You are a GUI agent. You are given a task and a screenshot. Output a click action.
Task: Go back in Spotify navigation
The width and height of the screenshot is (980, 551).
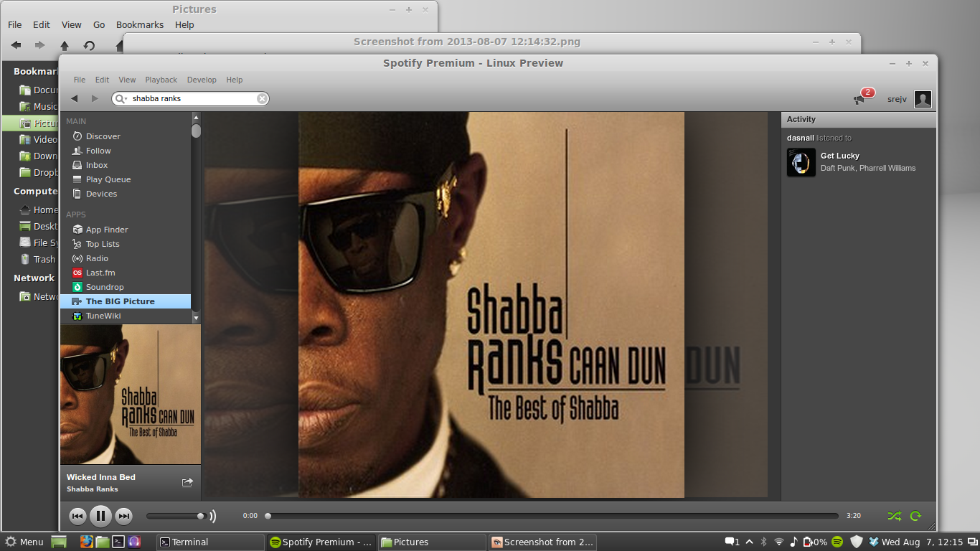coord(75,98)
